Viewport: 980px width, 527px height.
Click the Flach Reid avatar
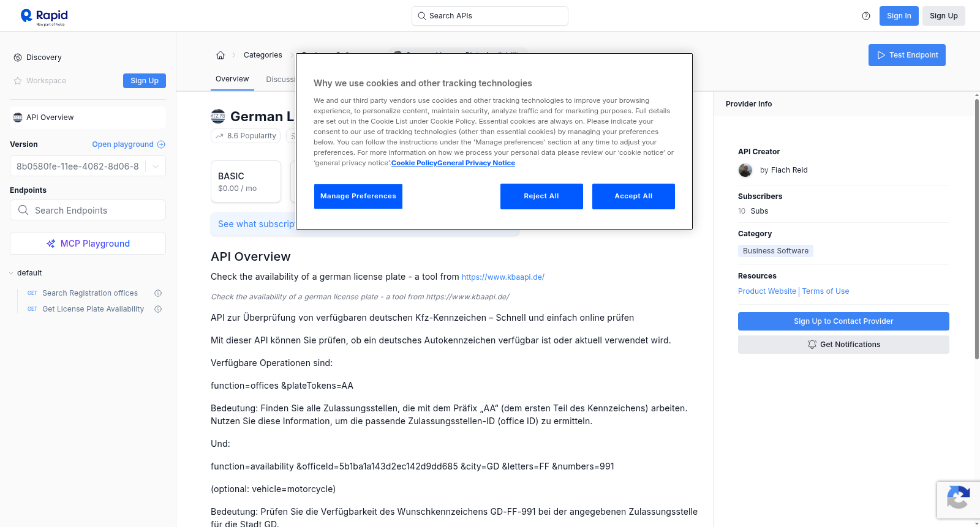[x=745, y=170]
